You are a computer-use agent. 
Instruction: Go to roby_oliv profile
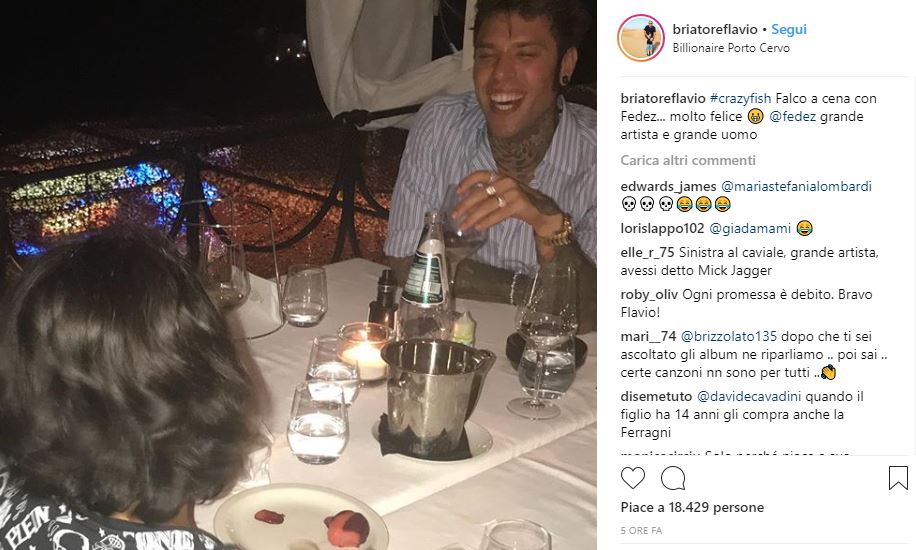click(x=649, y=294)
